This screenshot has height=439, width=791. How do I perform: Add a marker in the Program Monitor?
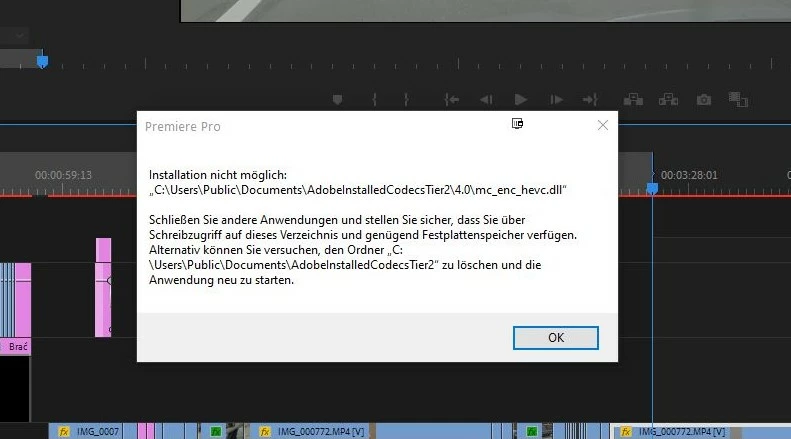(x=337, y=100)
